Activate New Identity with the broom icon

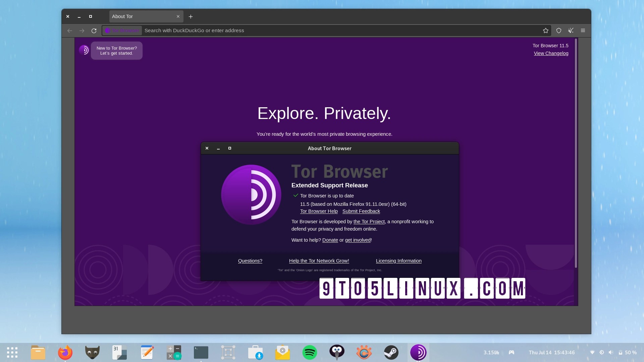(571, 30)
